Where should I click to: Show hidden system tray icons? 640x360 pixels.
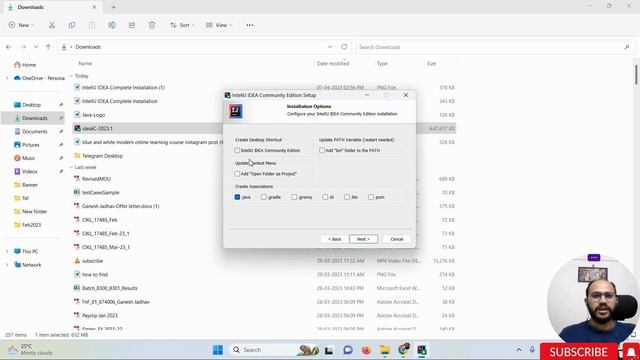tap(519, 350)
